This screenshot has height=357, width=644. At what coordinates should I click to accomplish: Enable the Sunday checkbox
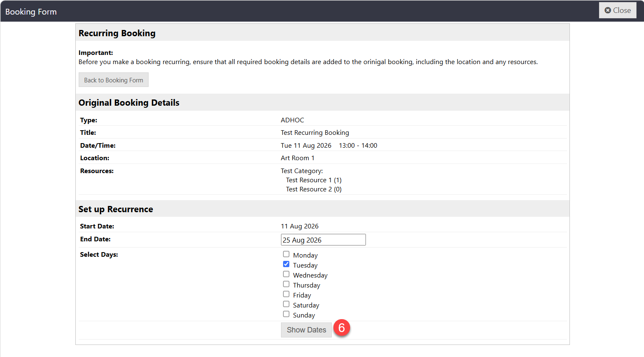(286, 314)
